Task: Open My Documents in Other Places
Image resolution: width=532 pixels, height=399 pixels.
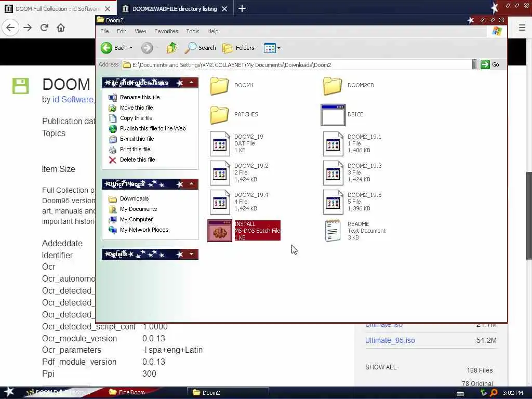Action: [138, 209]
